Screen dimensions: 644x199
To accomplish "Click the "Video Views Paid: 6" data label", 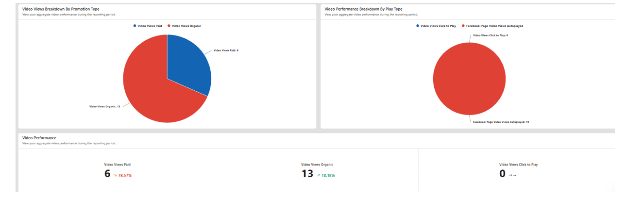I will pyautogui.click(x=226, y=50).
